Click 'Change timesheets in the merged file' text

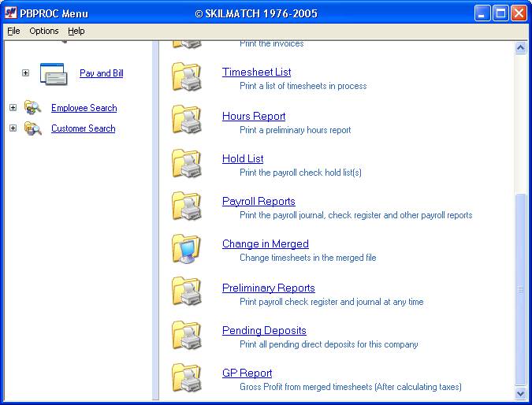(307, 258)
